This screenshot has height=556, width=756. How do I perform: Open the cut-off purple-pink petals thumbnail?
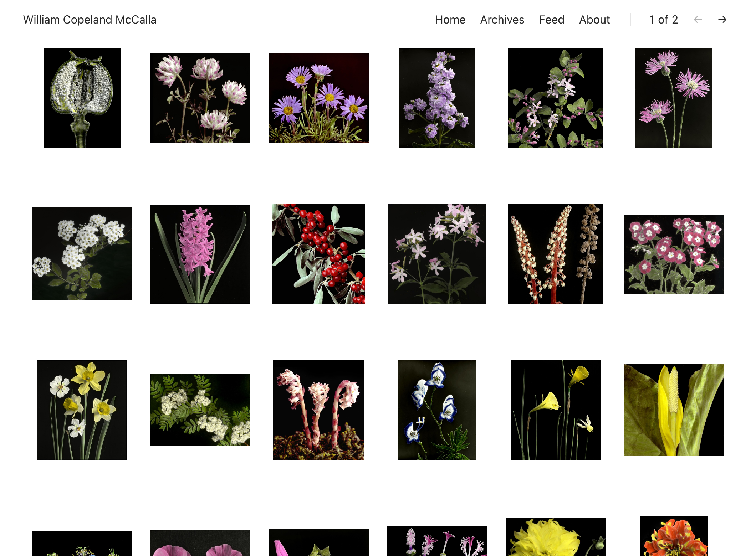click(200, 543)
